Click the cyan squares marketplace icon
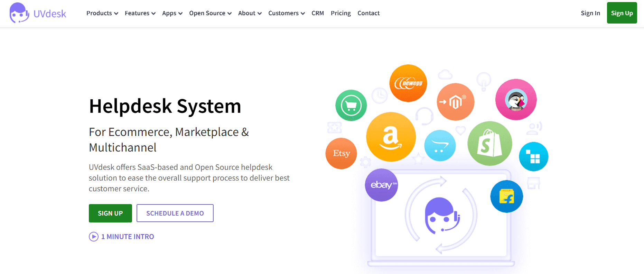 tap(533, 156)
